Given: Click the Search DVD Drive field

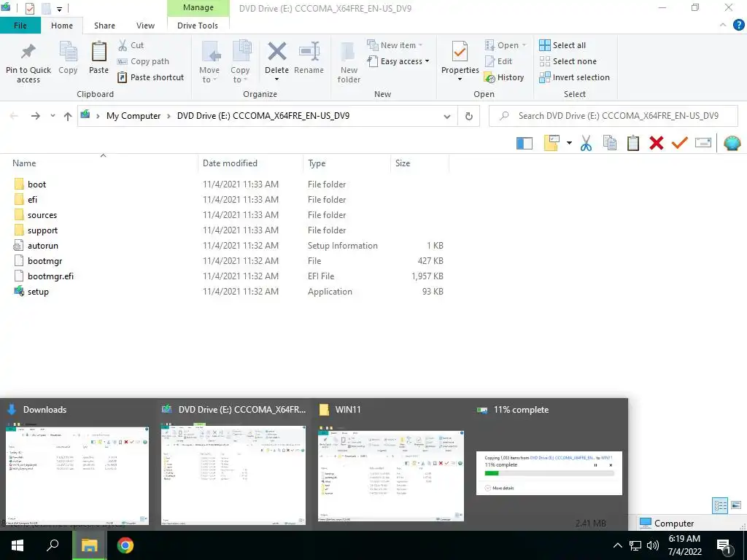Looking at the screenshot, I should [614, 116].
